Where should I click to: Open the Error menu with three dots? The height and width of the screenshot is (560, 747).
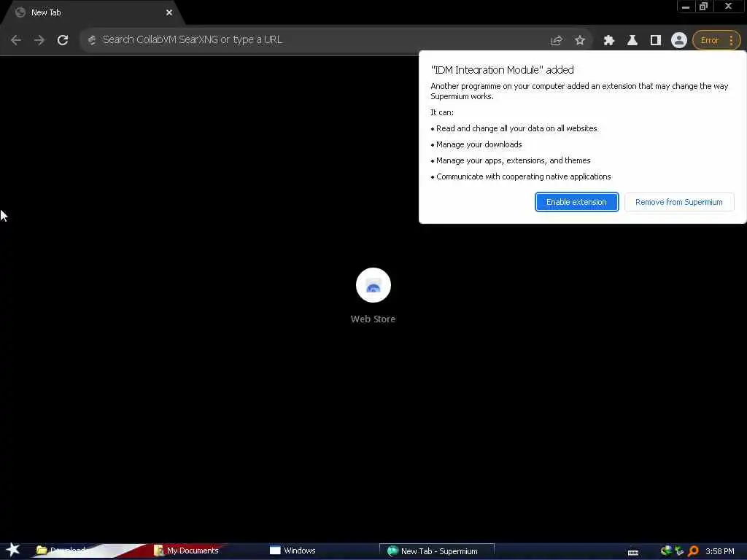716,41
